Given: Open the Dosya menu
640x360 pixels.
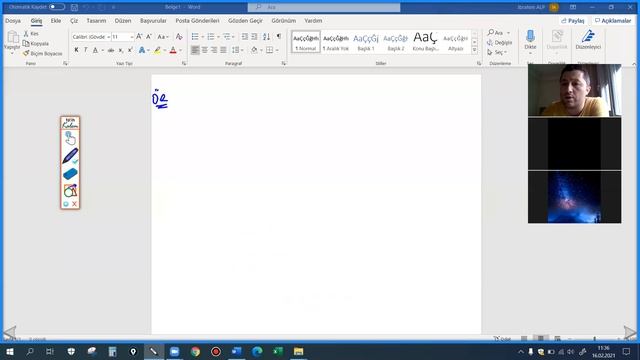Looking at the screenshot, I should pos(13,20).
